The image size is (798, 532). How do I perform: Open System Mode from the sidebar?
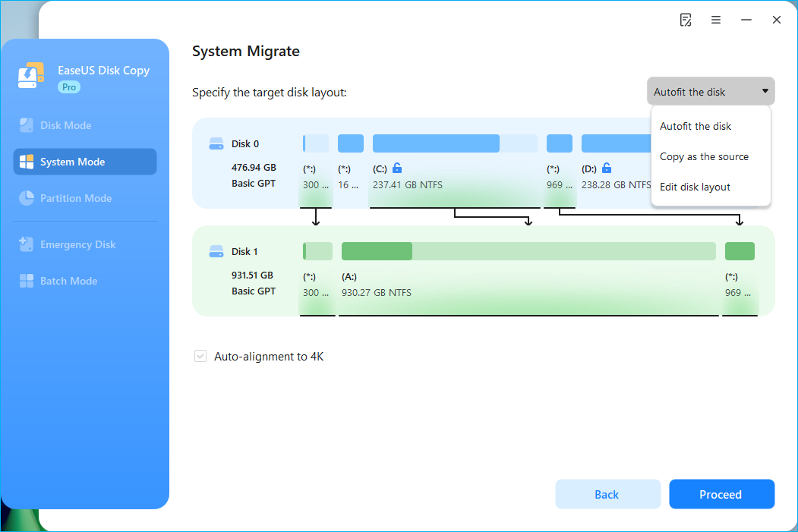[84, 162]
